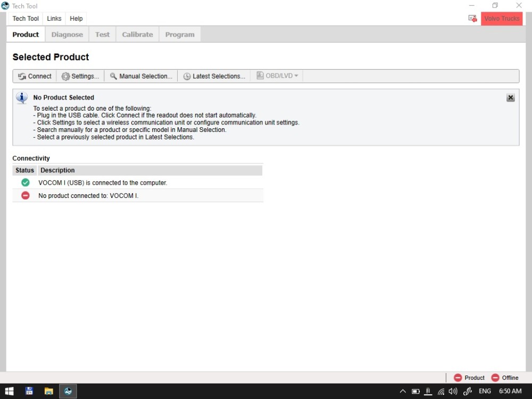Select 'VOCOM I (USB) is connected to the computer.' row
The image size is (532, 399).
(x=138, y=182)
